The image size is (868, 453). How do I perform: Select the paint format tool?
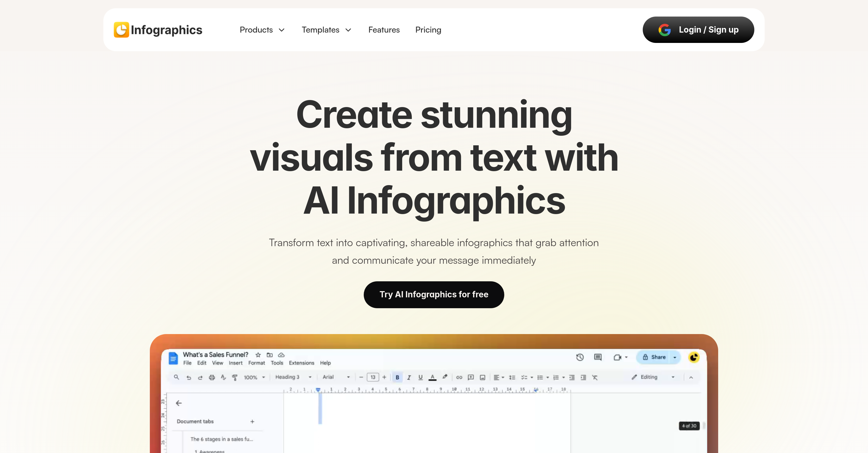point(235,377)
